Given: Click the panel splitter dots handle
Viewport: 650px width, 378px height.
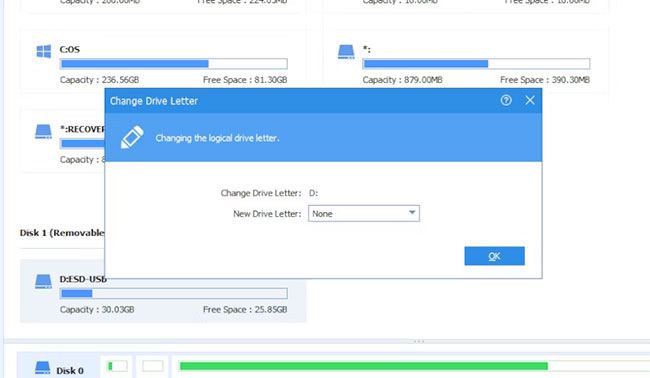Looking at the screenshot, I should 419,342.
